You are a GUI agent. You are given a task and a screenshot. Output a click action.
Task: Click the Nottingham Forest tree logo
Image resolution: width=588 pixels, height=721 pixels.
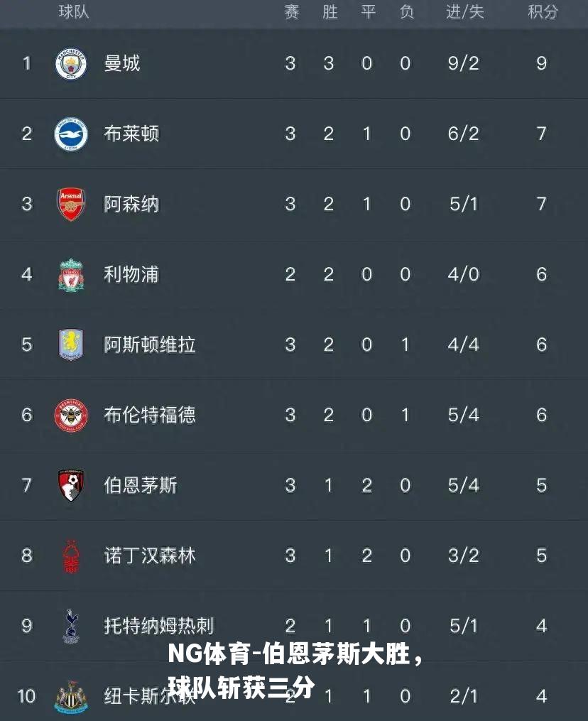(x=71, y=556)
